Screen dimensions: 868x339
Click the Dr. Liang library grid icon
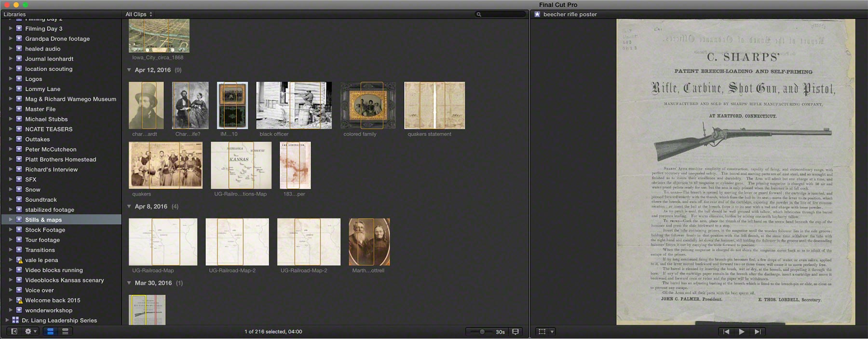click(15, 320)
